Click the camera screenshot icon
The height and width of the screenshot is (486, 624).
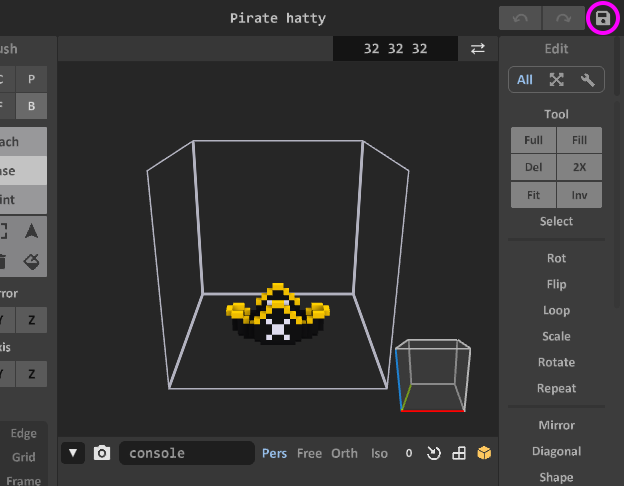click(x=101, y=453)
